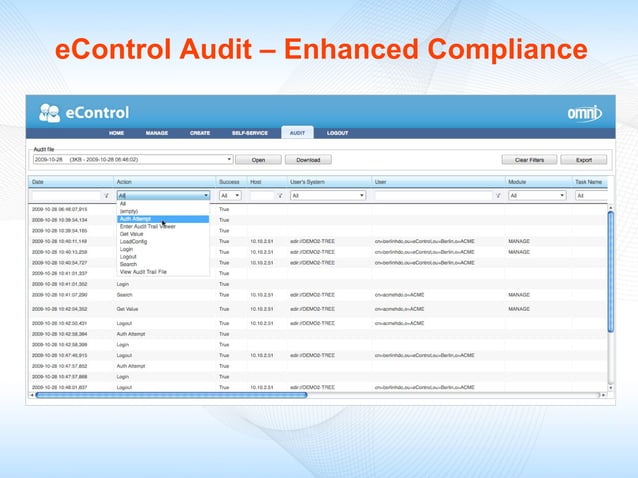Viewport: 638px width, 478px height.
Task: Sort by the Task Name column header
Action: tap(590, 182)
